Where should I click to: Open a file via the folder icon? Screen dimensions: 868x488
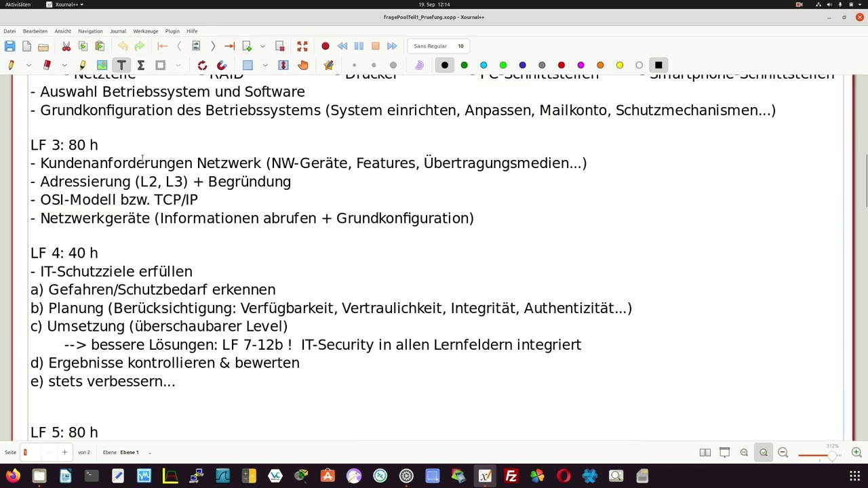tap(43, 46)
